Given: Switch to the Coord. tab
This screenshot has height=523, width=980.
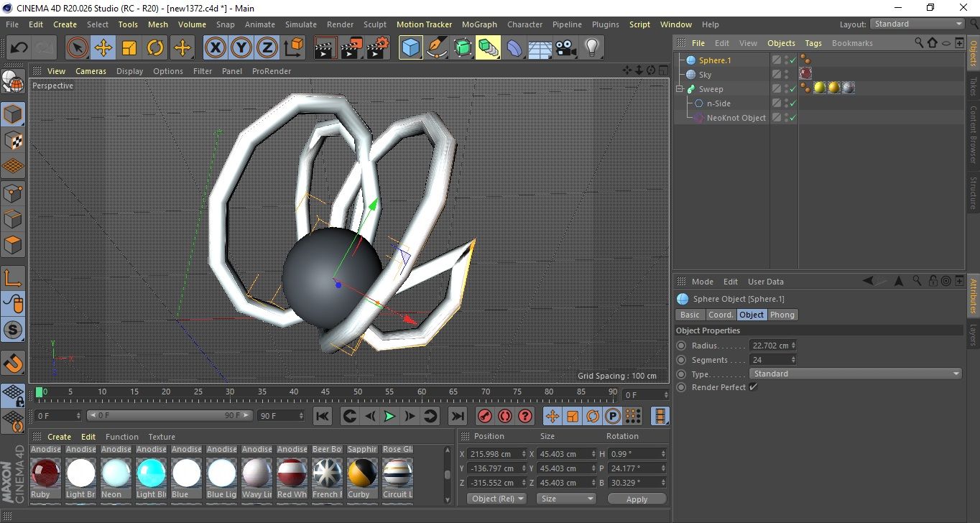Looking at the screenshot, I should [721, 315].
